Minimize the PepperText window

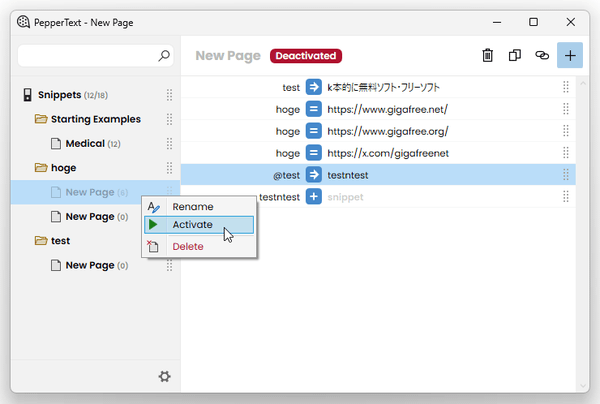pos(497,22)
